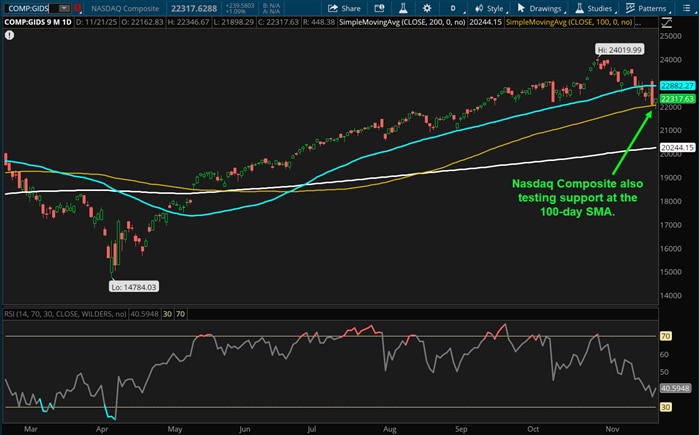Click the 70 tag on RSI axis
Image resolution: width=699 pixels, height=435 pixels.
pos(666,336)
